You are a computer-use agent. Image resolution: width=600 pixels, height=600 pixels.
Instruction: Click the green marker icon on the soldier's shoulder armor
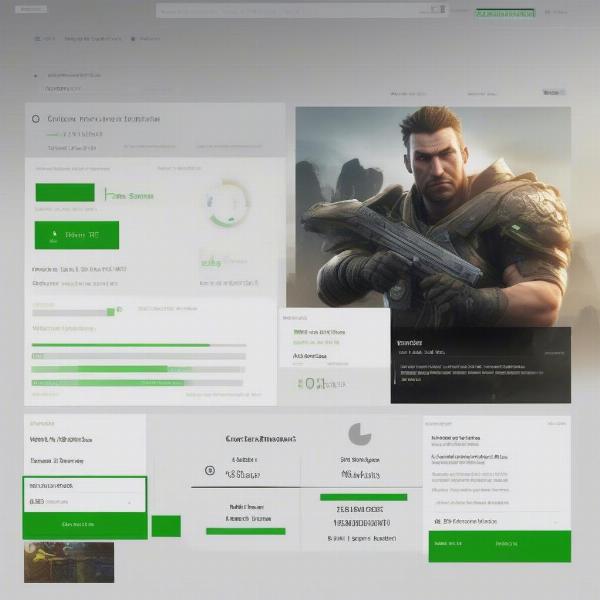click(x=516, y=228)
